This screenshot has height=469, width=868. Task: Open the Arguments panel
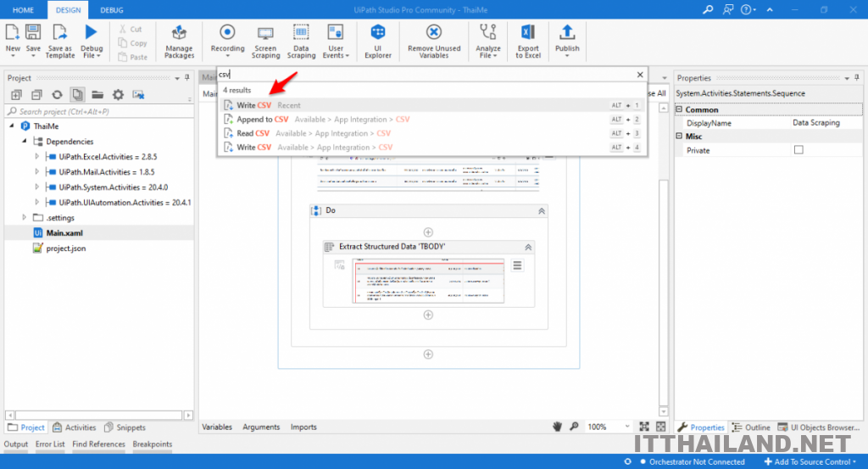pyautogui.click(x=261, y=427)
